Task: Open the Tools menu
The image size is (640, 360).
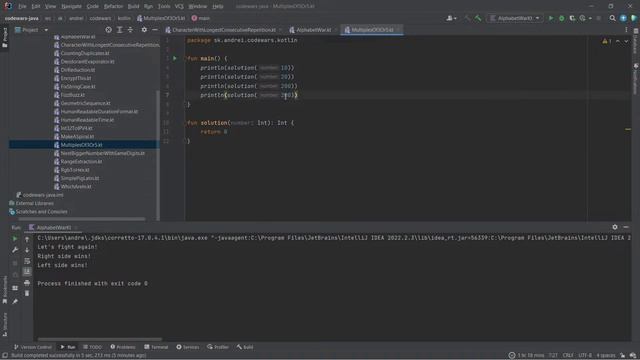Action: coord(164,7)
